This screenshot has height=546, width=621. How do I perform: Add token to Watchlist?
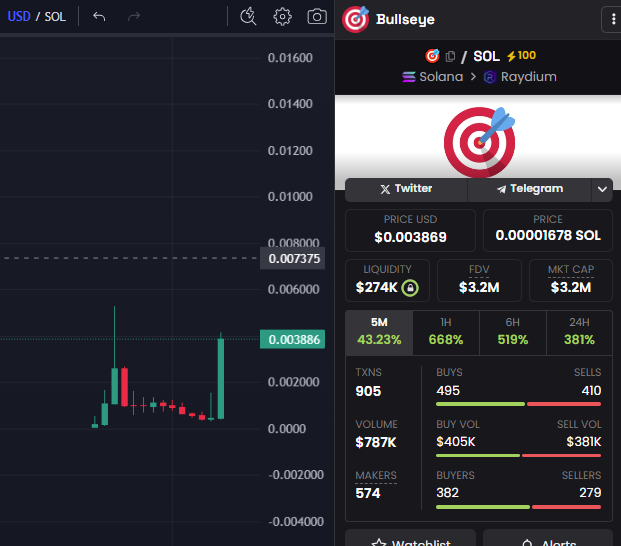(410, 538)
